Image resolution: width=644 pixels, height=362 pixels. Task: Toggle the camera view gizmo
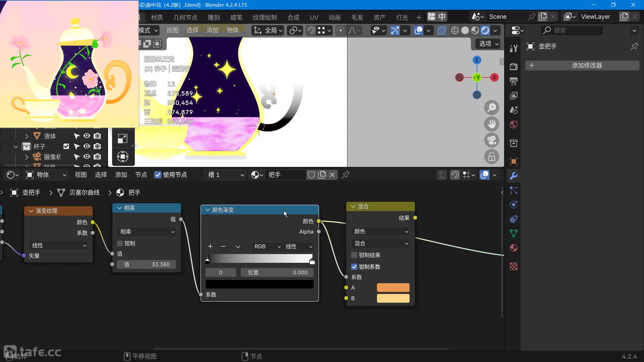coord(492,140)
